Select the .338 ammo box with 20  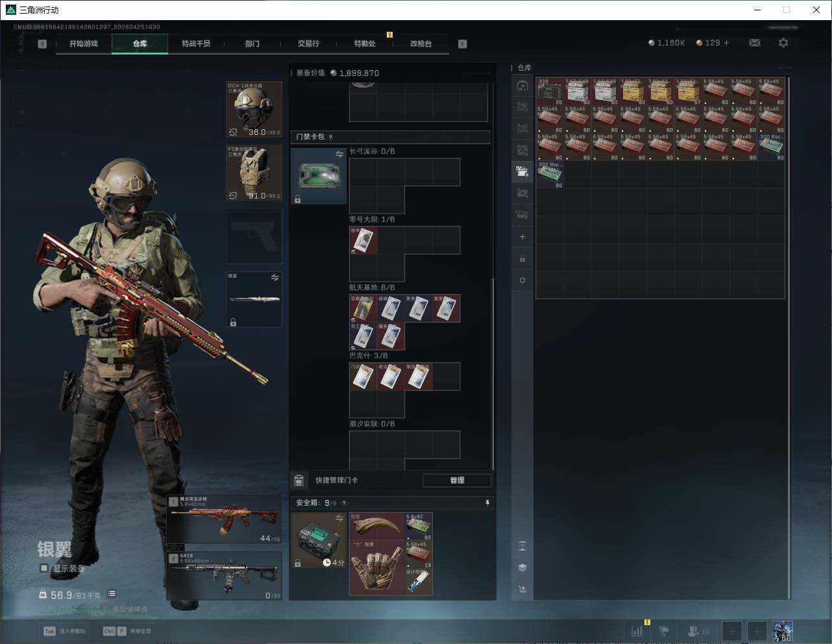click(550, 92)
